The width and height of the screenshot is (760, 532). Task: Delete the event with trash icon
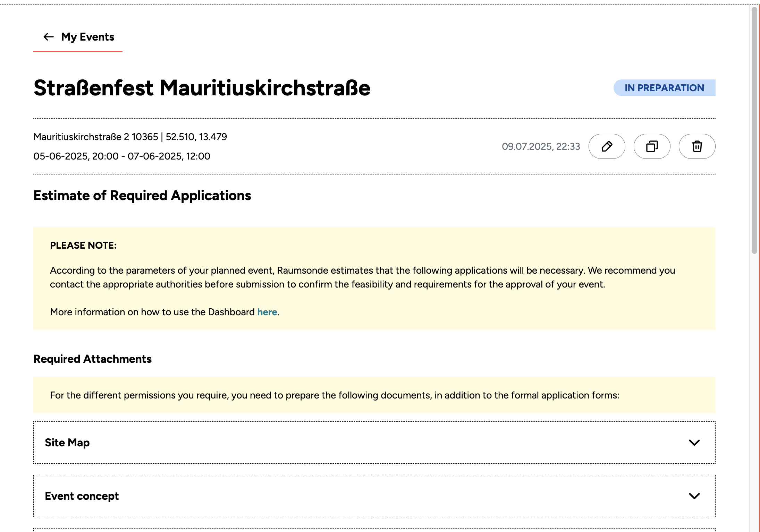(x=697, y=146)
